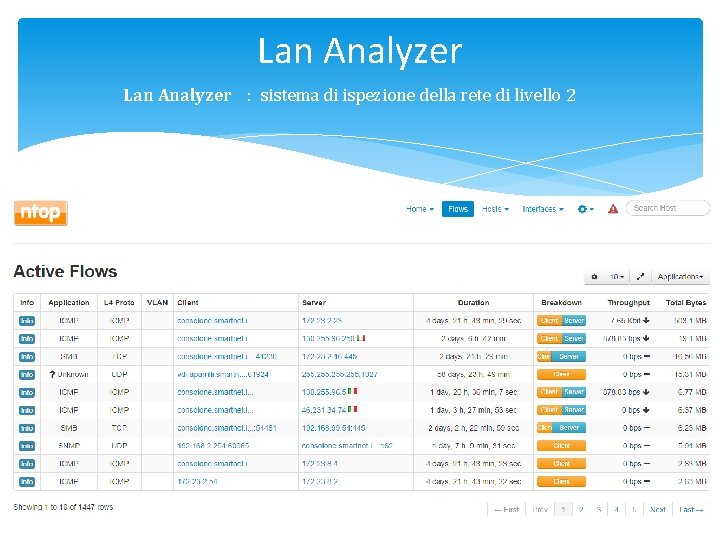Sort by the Application column header

pos(69,303)
